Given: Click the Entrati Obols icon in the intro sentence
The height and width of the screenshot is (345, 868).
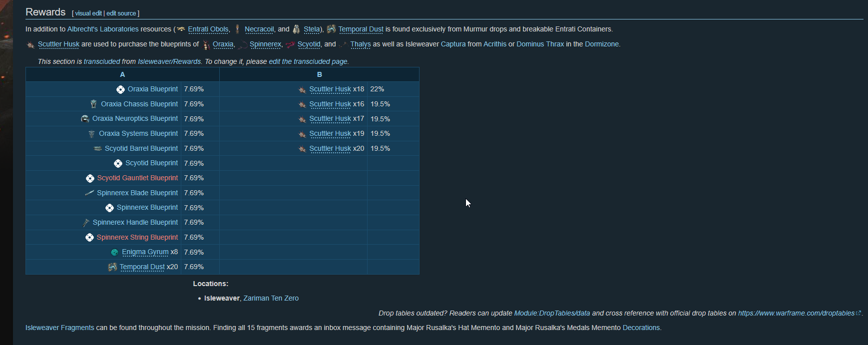Looking at the screenshot, I should (x=181, y=29).
